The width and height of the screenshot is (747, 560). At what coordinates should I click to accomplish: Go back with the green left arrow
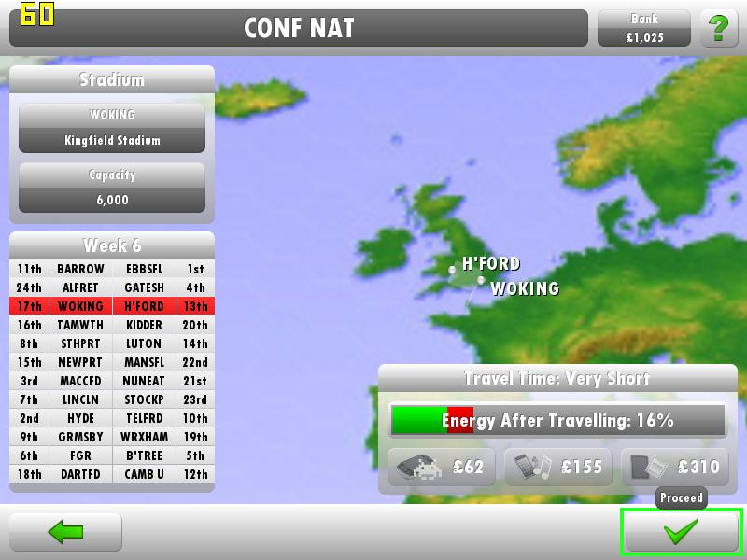[x=65, y=532]
